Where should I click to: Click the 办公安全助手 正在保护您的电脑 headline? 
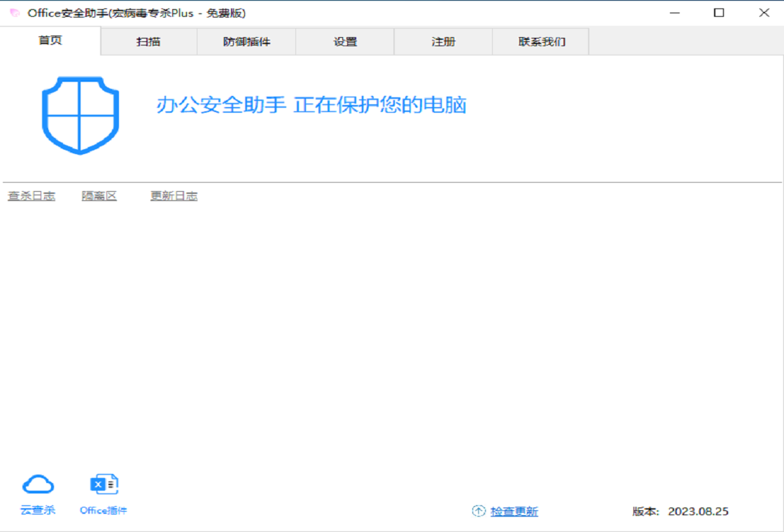[x=311, y=105]
